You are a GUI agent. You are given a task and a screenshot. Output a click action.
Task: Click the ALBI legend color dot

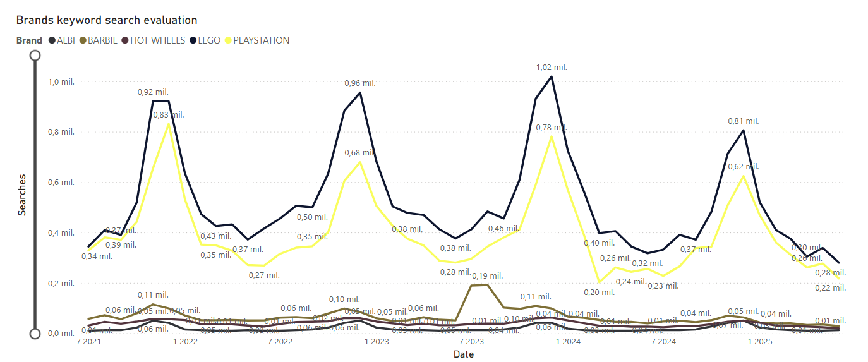(51, 40)
